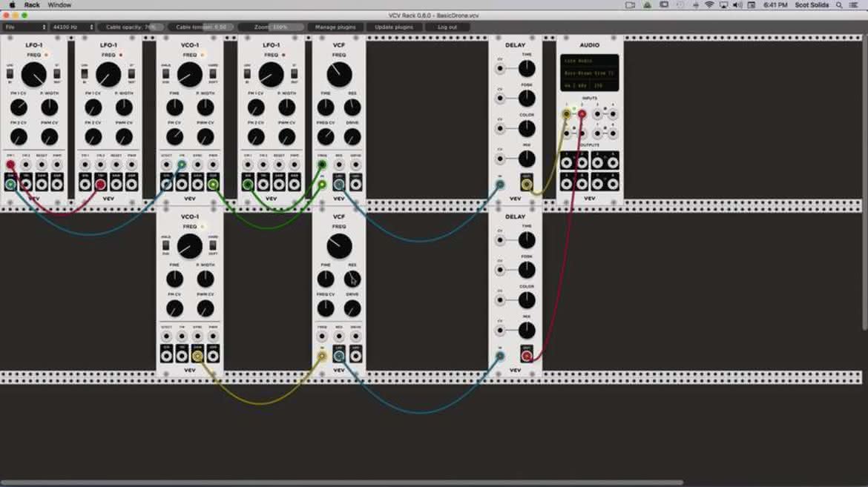The width and height of the screenshot is (868, 487).
Task: Click FREQ input jack on top-row VCF
Action: tap(322, 165)
